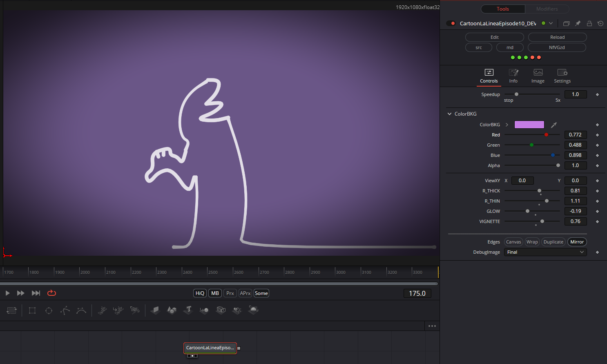Add a Rectangle mask tool
Image resolution: width=607 pixels, height=364 pixels.
pos(32,310)
